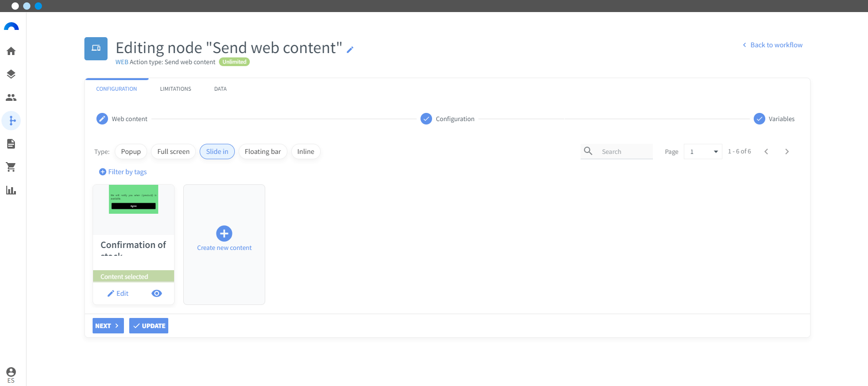Open the bar chart analytics icon

[x=11, y=190]
